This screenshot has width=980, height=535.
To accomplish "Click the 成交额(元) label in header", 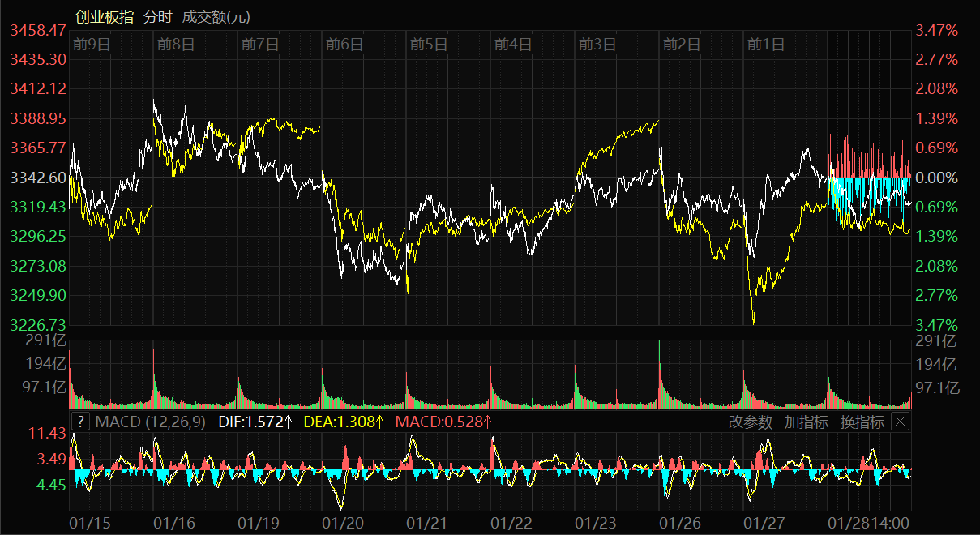I will (x=216, y=16).
